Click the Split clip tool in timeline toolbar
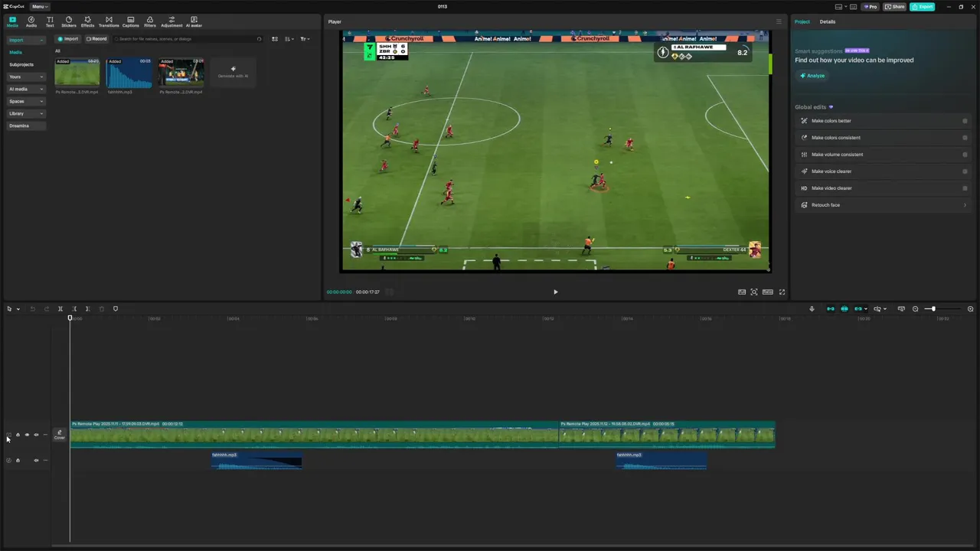 (x=60, y=309)
